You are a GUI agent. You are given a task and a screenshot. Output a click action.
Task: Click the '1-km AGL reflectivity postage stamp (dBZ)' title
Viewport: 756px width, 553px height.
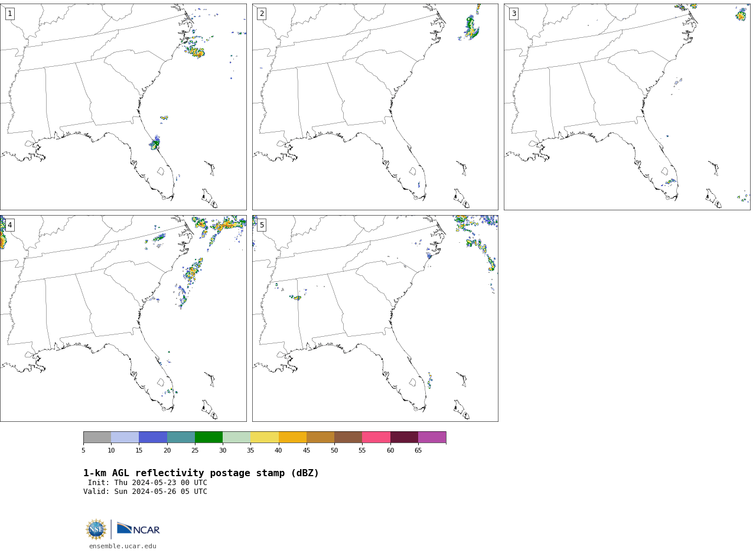(201, 473)
